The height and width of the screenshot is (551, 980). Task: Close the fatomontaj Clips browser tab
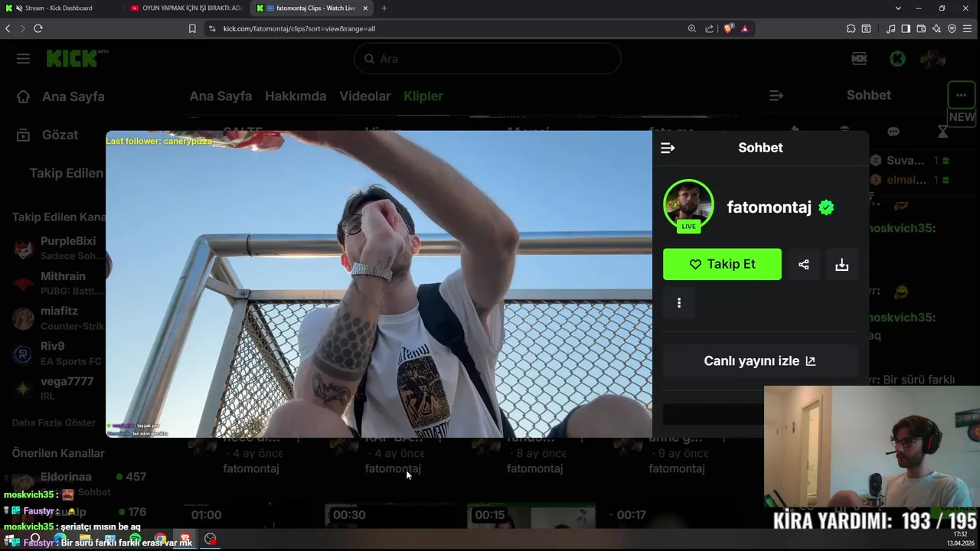pos(365,8)
